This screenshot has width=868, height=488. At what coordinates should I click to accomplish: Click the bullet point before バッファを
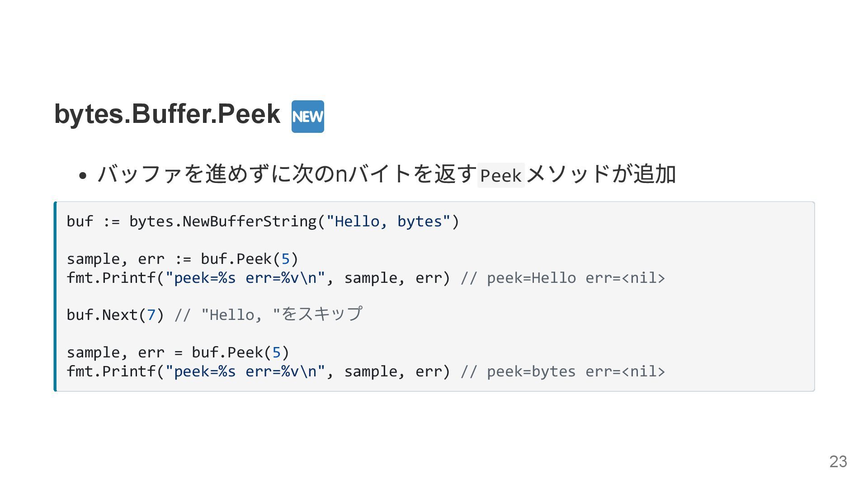click(82, 176)
